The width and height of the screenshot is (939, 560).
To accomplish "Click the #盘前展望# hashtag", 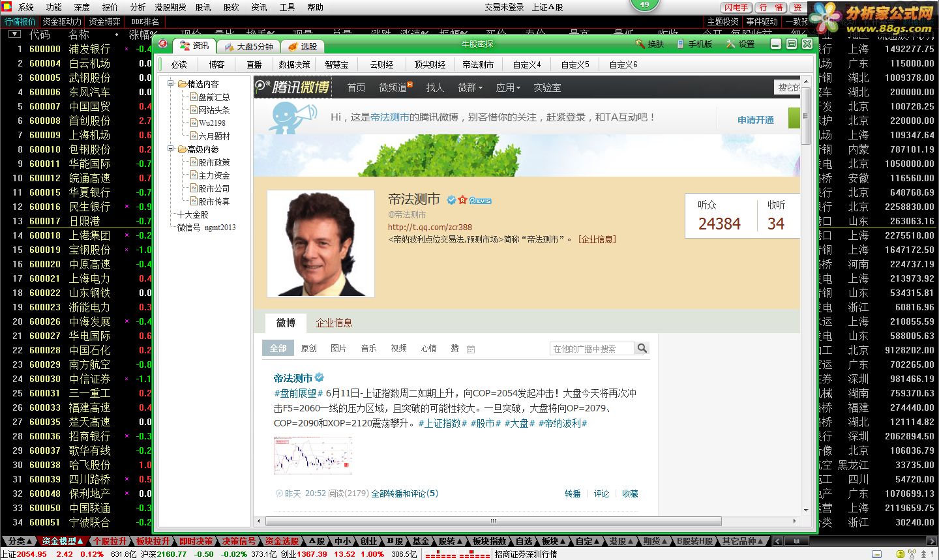I will coord(299,393).
